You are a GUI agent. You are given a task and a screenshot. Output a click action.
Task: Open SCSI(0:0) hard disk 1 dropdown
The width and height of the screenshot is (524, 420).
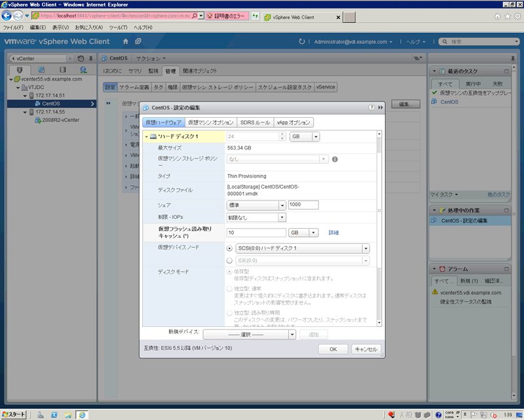tap(303, 248)
